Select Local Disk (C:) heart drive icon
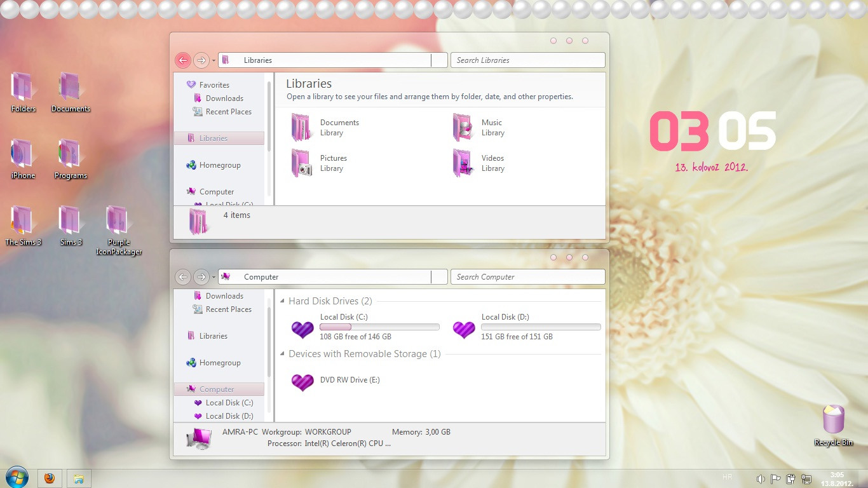The width and height of the screenshot is (868, 488). (x=302, y=329)
